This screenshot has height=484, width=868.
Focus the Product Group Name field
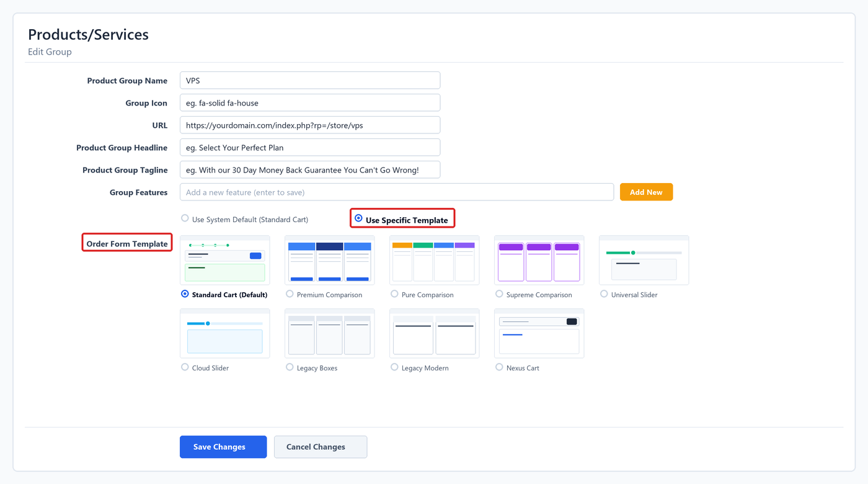[x=310, y=81]
